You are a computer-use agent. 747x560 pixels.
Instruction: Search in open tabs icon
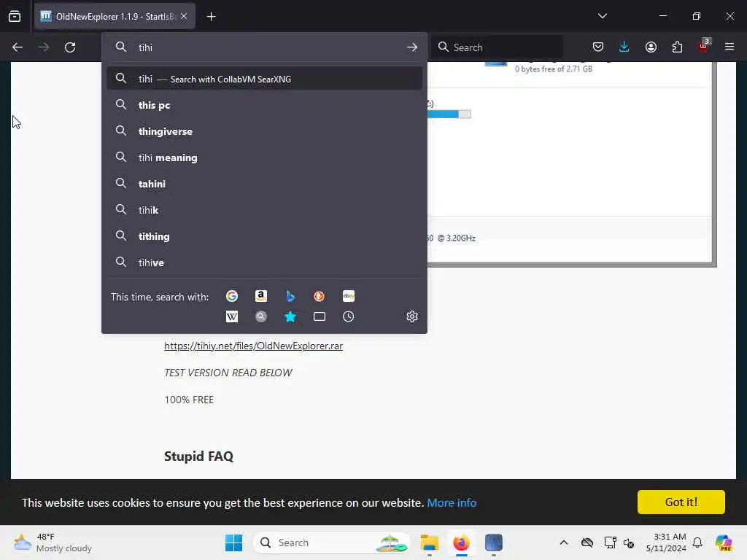tap(320, 316)
